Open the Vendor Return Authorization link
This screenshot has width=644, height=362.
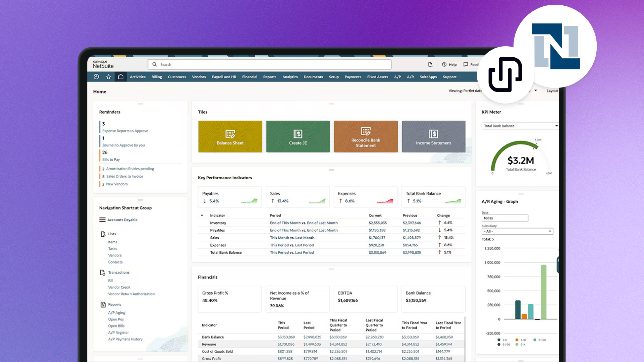131,294
